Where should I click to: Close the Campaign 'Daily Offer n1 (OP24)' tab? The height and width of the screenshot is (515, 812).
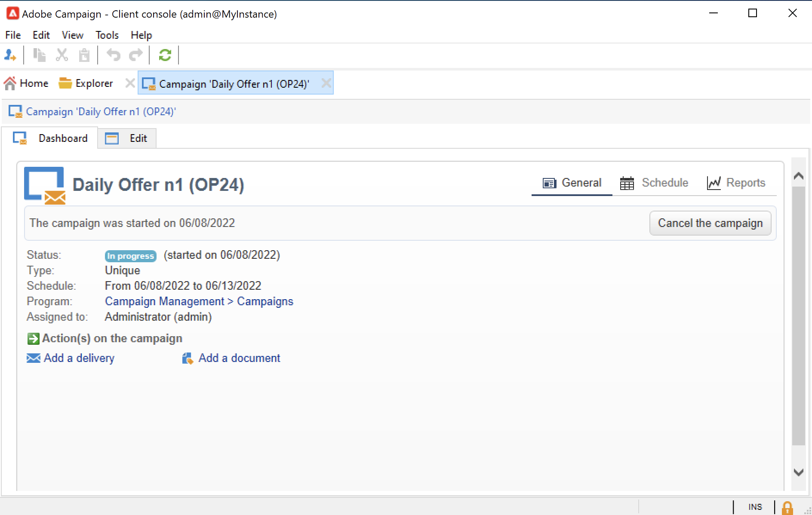(x=326, y=83)
